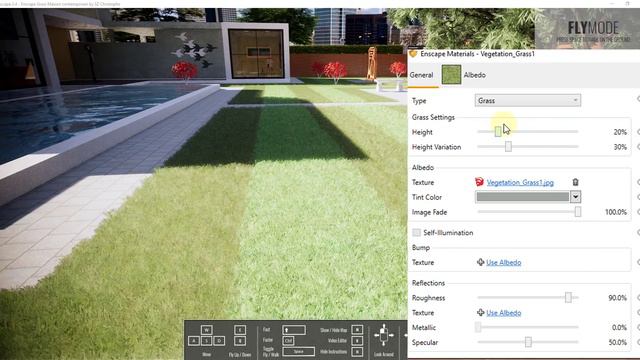Click the Grass Settings section label

(433, 118)
